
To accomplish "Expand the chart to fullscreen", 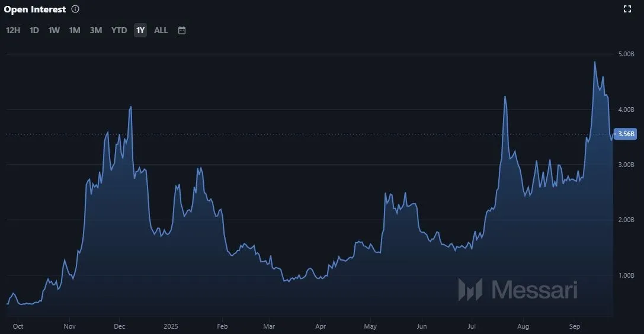I will click(x=627, y=9).
